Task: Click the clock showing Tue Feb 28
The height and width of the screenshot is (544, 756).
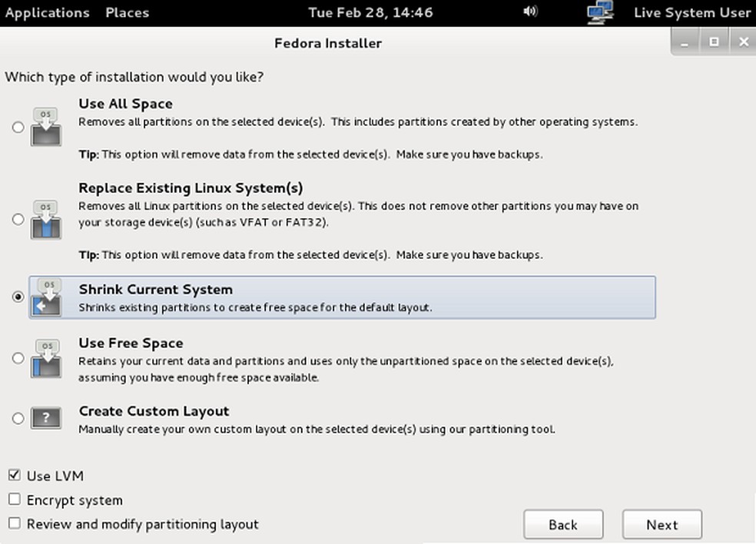Action: tap(370, 12)
